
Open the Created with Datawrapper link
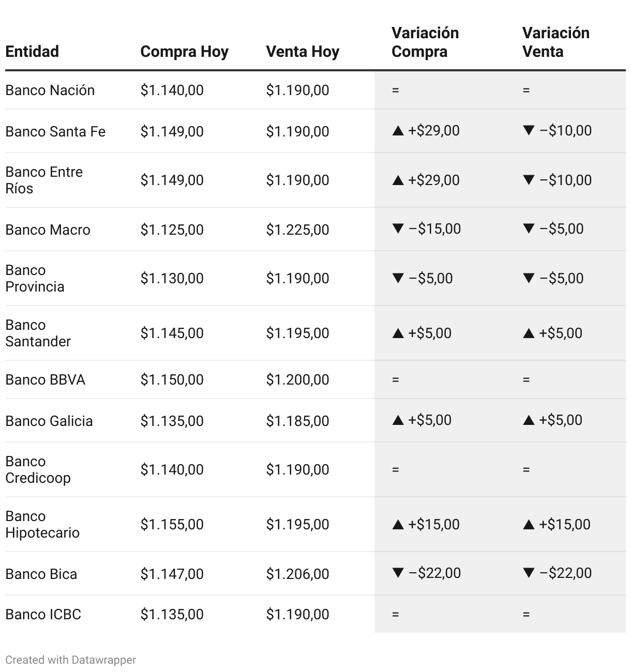coord(71,660)
